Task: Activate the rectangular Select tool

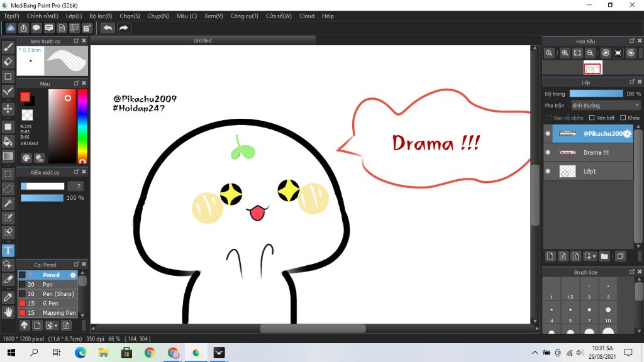Action: (8, 174)
